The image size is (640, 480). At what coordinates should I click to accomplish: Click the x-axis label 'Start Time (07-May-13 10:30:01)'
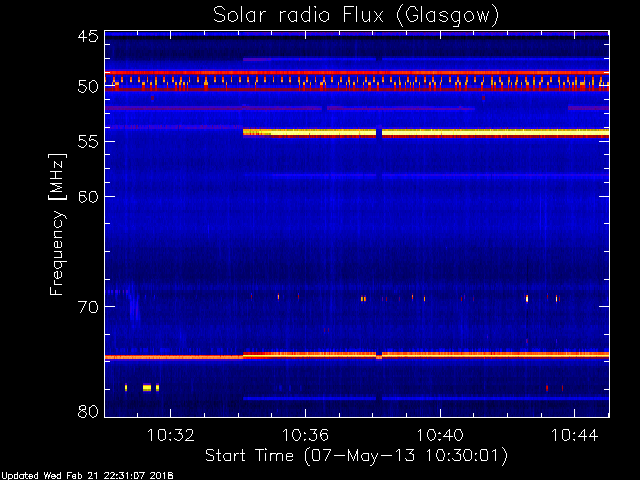coord(356,456)
